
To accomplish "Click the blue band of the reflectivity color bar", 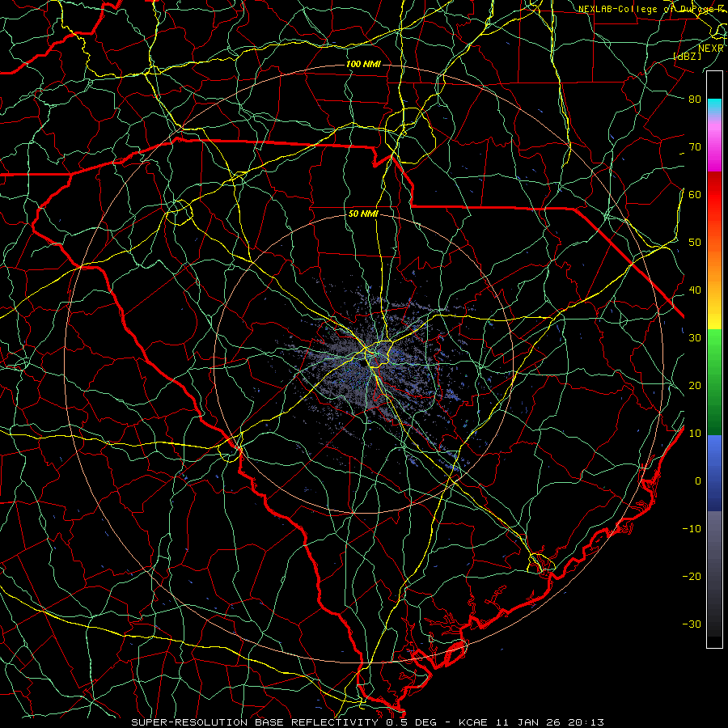I will (x=714, y=473).
